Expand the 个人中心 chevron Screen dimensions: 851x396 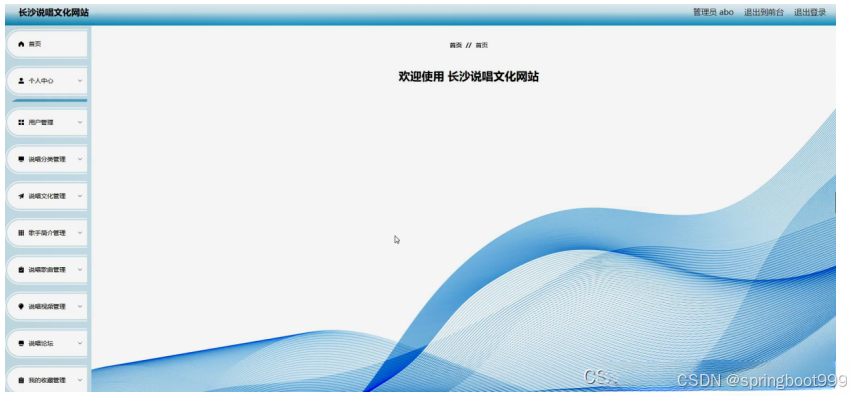tap(80, 81)
